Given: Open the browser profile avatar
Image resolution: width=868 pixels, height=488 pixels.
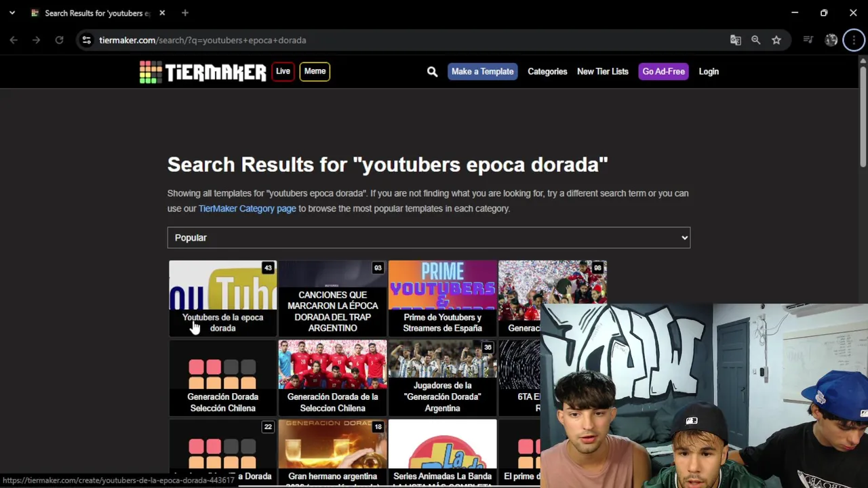Looking at the screenshot, I should tap(831, 40).
